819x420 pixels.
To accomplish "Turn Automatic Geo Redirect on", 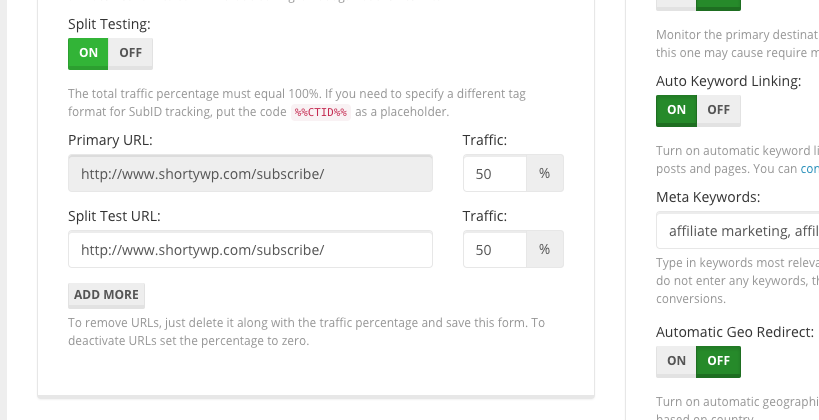I will point(676,361).
